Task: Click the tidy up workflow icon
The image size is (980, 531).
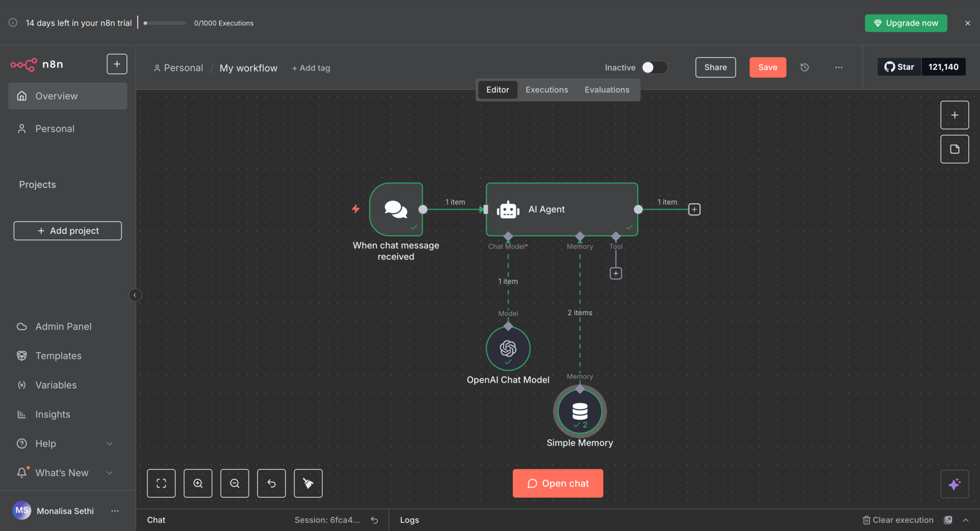Action: click(x=308, y=483)
